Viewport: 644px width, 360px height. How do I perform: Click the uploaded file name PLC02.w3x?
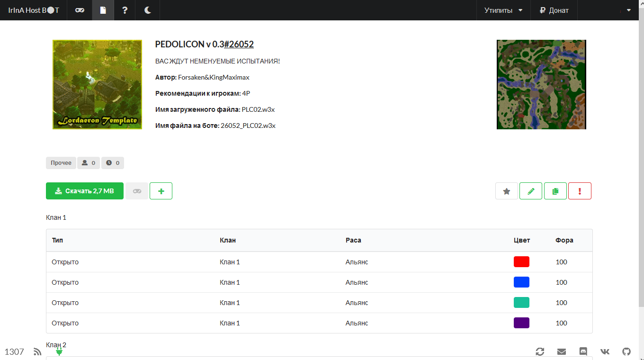coord(258,109)
